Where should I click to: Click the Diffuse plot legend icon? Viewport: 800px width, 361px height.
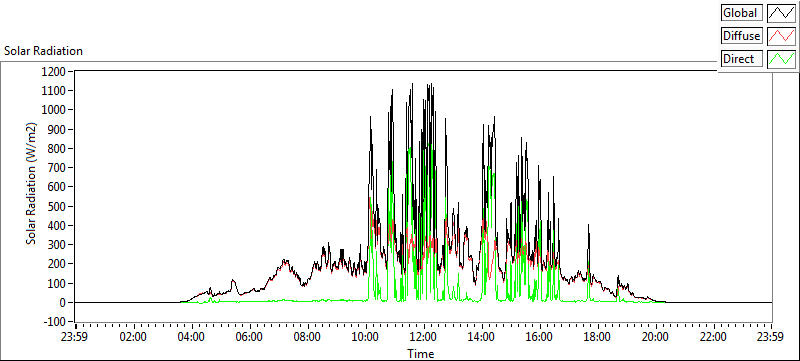click(x=781, y=36)
